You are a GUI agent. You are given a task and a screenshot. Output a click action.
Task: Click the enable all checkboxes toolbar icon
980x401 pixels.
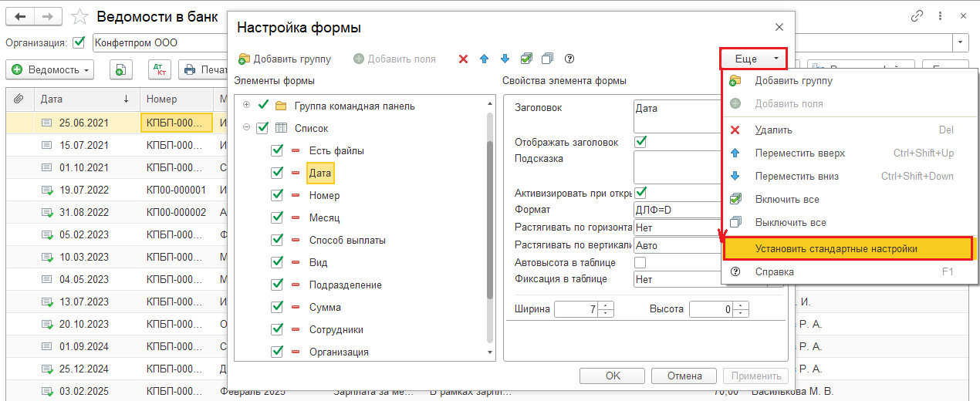526,59
